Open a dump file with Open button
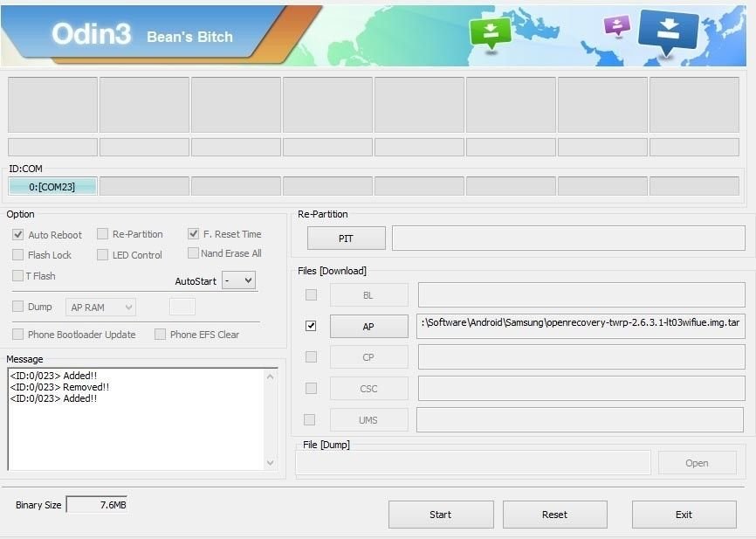This screenshot has height=539, width=756. pos(698,463)
